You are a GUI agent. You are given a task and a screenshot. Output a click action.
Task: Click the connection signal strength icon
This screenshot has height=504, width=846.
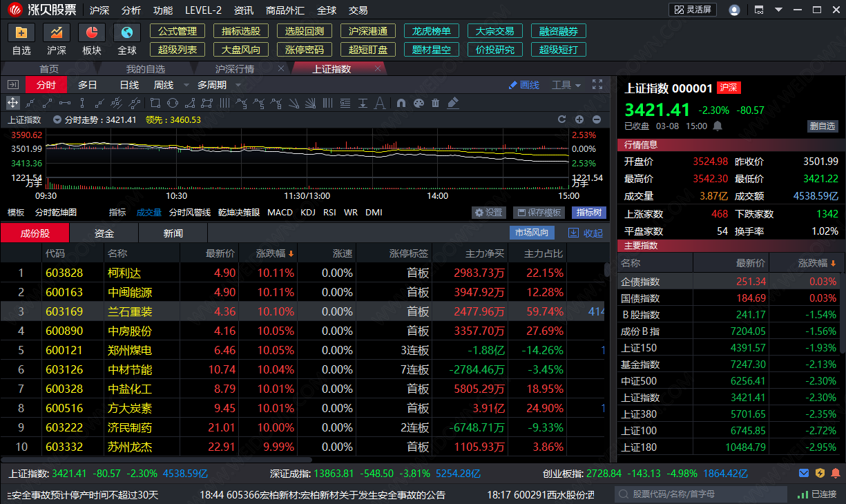pyautogui.click(x=803, y=494)
